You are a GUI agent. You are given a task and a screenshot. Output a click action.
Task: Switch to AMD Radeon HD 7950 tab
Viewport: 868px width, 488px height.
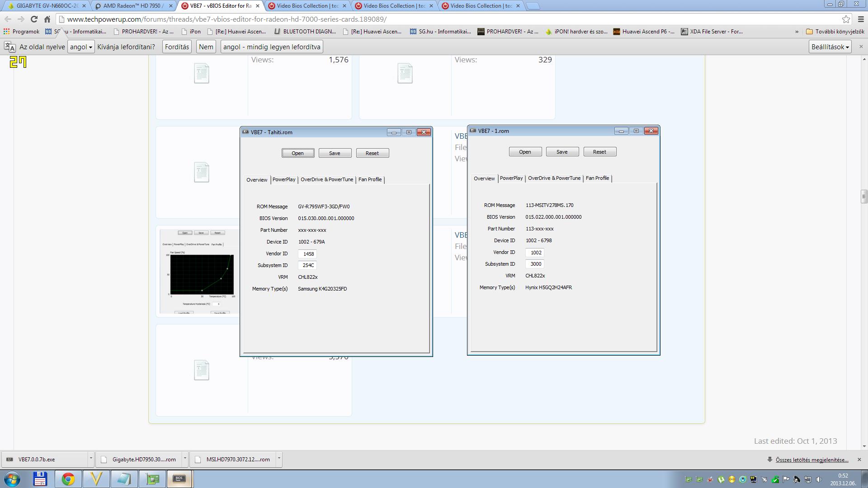[133, 6]
